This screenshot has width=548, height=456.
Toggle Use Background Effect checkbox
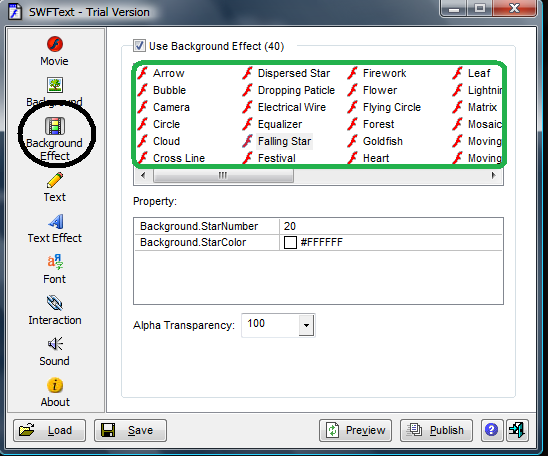click(139, 46)
